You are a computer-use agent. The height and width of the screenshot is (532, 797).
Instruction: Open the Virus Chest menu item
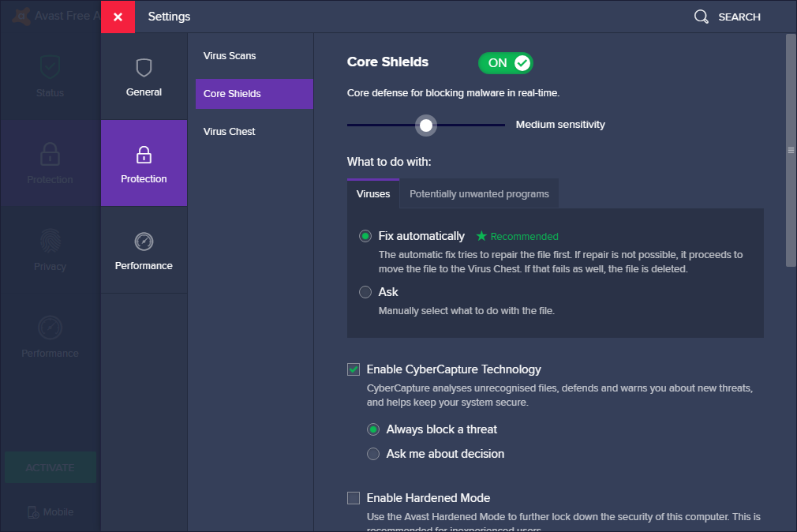[230, 132]
